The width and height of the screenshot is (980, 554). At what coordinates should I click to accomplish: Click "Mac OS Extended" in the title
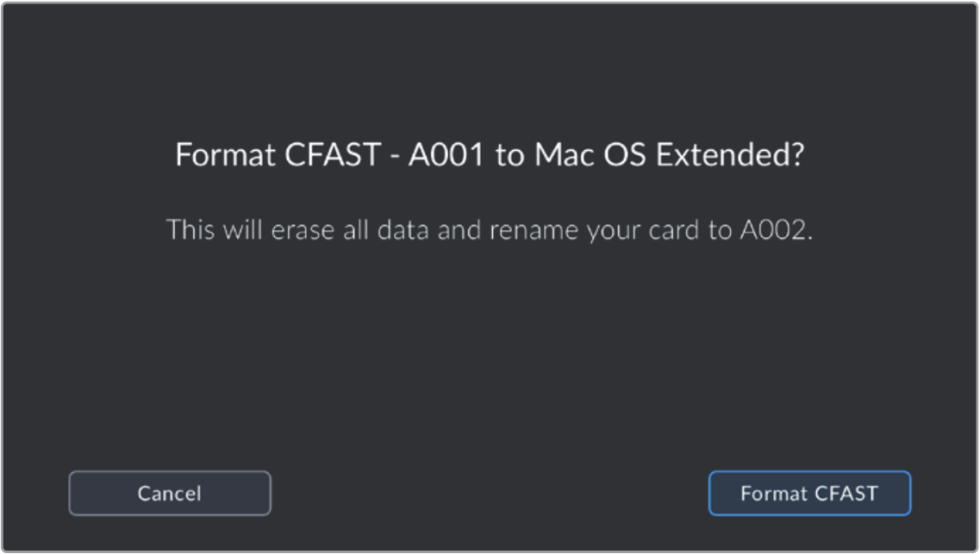[667, 157]
